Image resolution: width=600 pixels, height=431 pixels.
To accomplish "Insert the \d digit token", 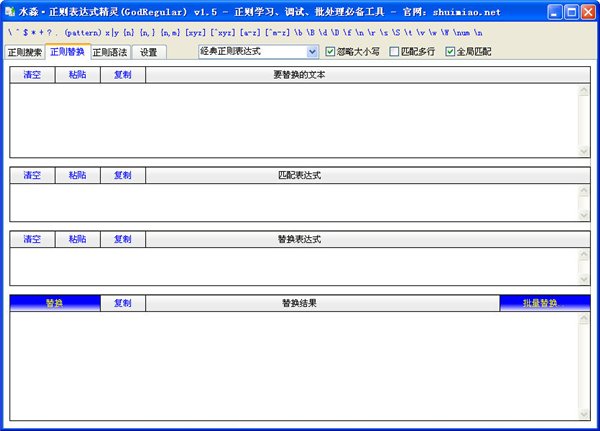I will (x=323, y=33).
